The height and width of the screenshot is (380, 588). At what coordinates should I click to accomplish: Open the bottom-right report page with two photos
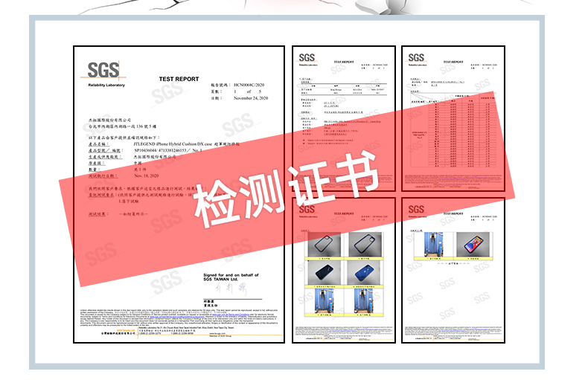click(453, 271)
